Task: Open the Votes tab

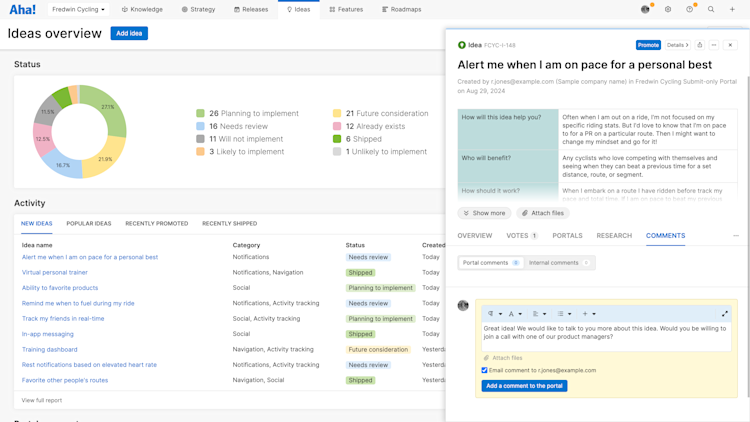Action: pos(522,235)
